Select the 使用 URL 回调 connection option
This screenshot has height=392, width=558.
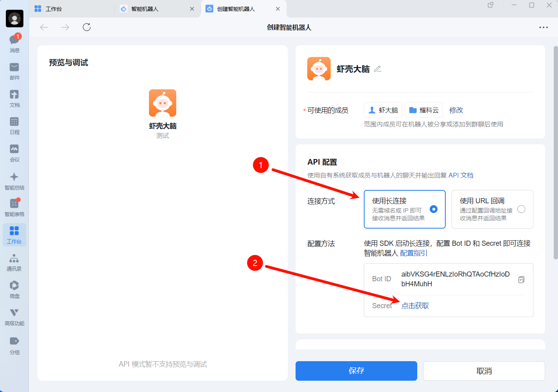tap(492, 209)
